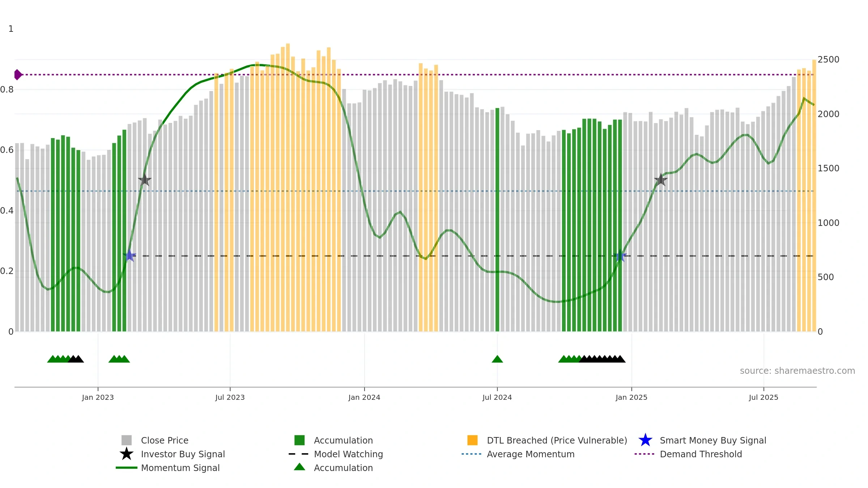Toggle Model Watching dashed line legend entry
Screen dimensions: 868x488
tap(348, 454)
